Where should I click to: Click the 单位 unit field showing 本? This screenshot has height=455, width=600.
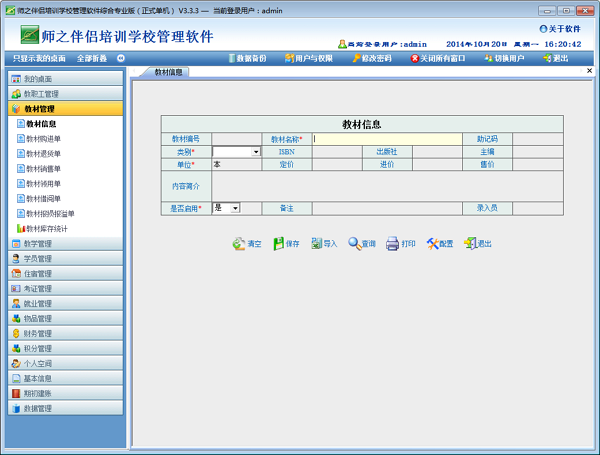point(236,165)
